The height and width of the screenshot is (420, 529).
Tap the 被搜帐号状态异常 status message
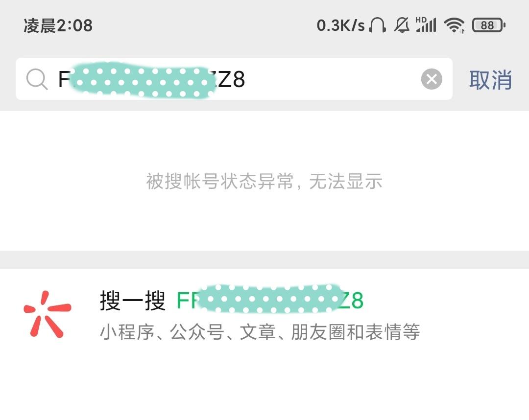click(x=264, y=182)
